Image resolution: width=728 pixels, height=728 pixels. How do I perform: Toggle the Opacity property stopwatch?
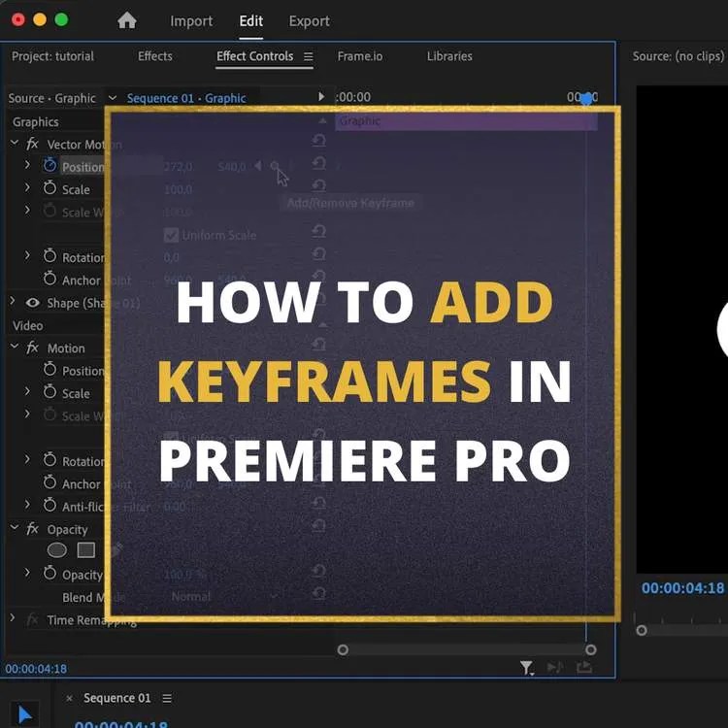(50, 573)
